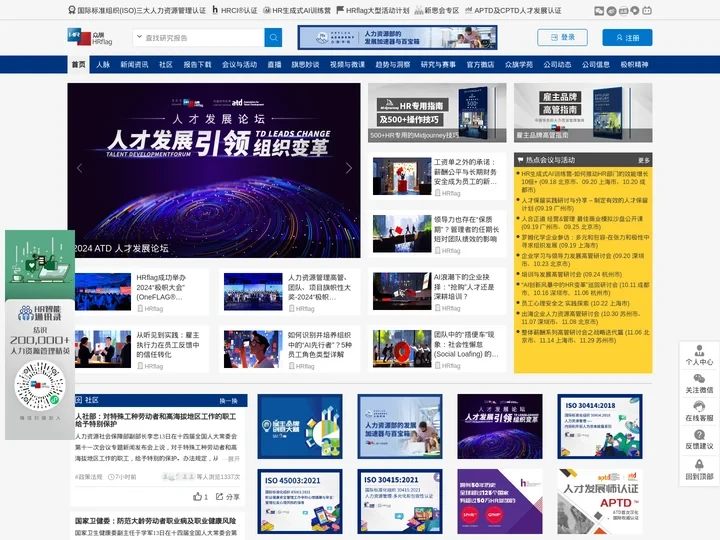Screen dimensions: 720x540
Task: Open article 工资单之外的承诺
Action: [x=437, y=176]
